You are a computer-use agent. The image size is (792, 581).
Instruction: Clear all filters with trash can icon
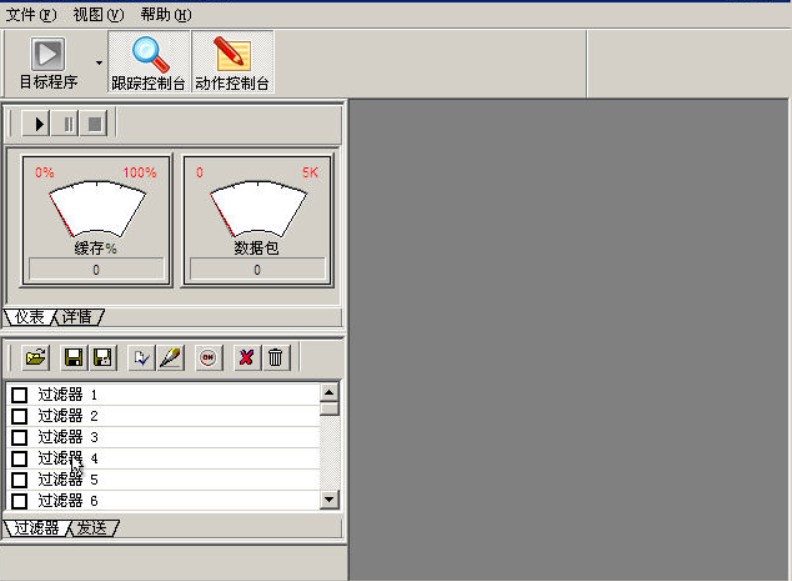(x=276, y=358)
